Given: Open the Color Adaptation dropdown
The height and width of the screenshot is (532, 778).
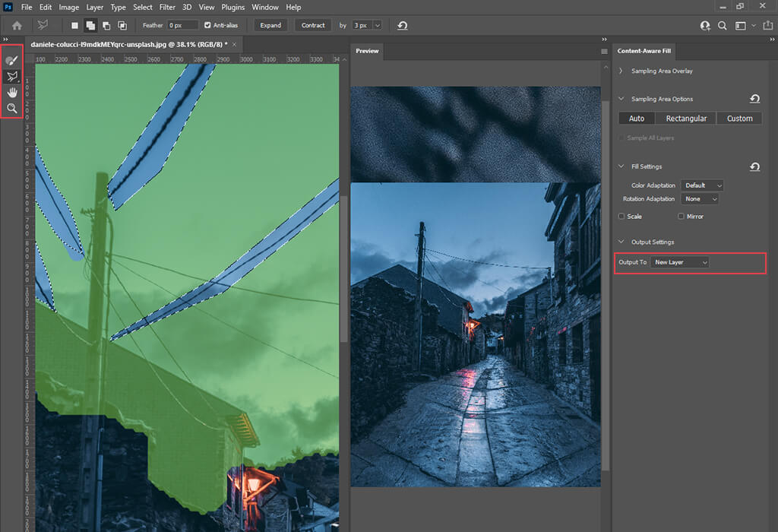Looking at the screenshot, I should point(702,185).
